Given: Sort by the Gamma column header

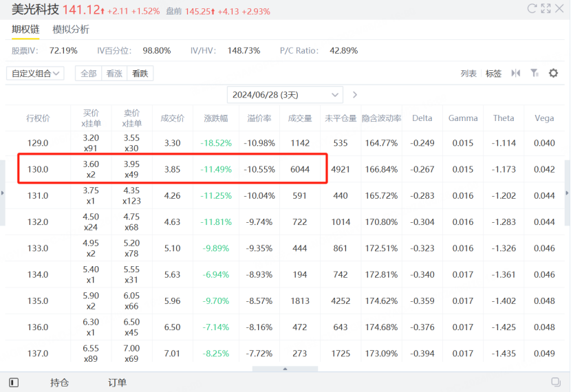Looking at the screenshot, I should 463,118.
